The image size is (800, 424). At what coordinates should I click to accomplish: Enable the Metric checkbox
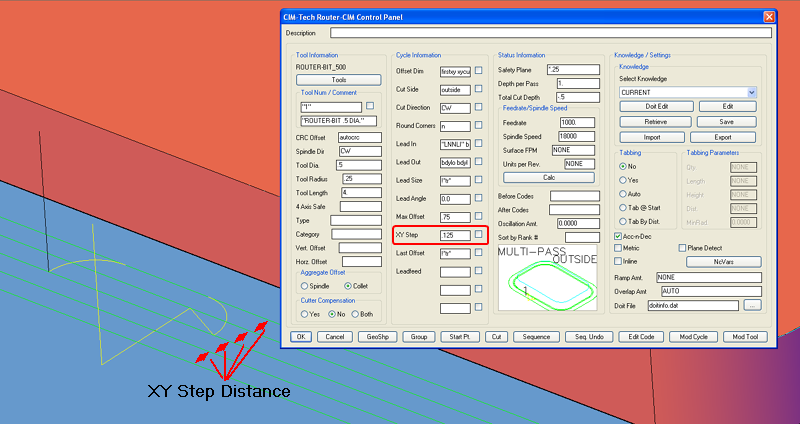618,248
